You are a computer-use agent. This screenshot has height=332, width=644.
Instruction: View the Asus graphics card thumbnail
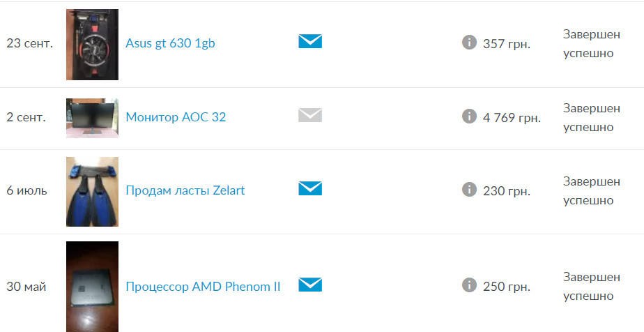(93, 45)
